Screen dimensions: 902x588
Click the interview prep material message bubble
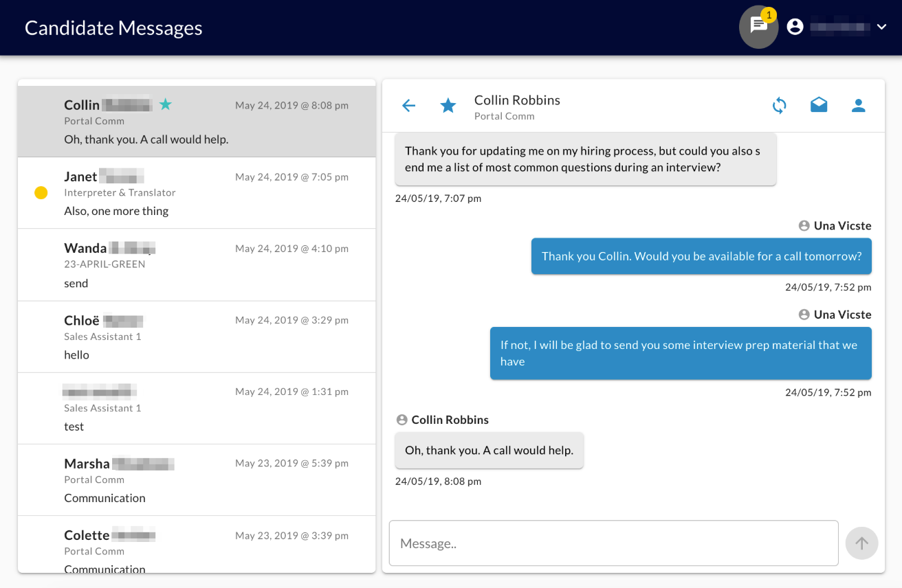pyautogui.click(x=681, y=353)
